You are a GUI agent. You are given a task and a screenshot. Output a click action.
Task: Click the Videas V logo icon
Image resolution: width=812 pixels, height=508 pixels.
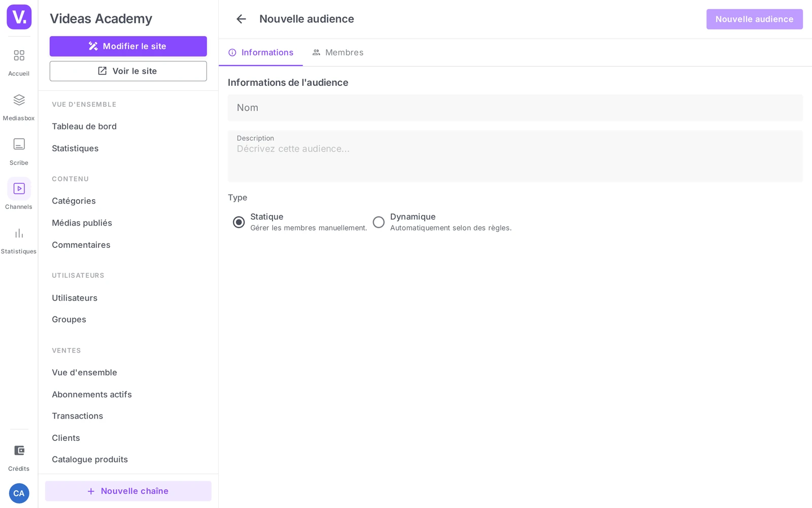19,17
